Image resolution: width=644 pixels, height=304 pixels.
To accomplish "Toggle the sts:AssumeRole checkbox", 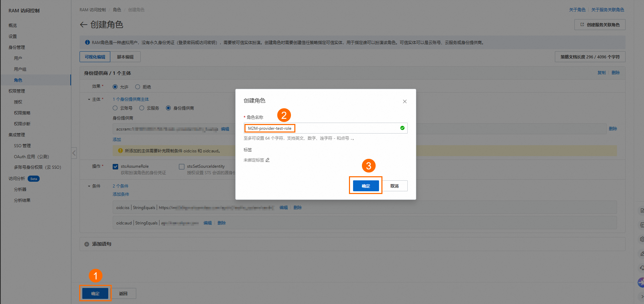I will (x=115, y=167).
